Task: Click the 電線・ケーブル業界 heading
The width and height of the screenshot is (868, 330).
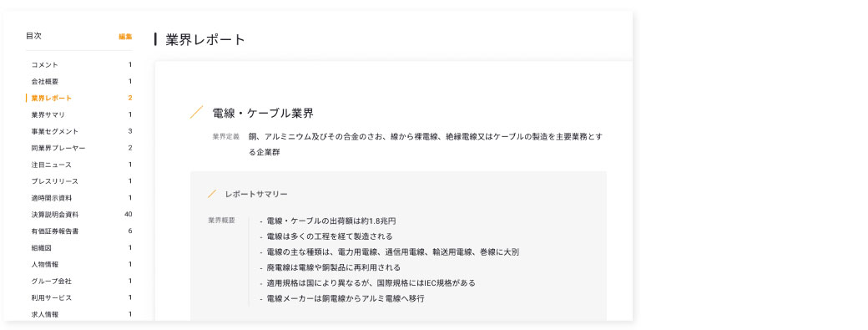Action: pos(263,114)
